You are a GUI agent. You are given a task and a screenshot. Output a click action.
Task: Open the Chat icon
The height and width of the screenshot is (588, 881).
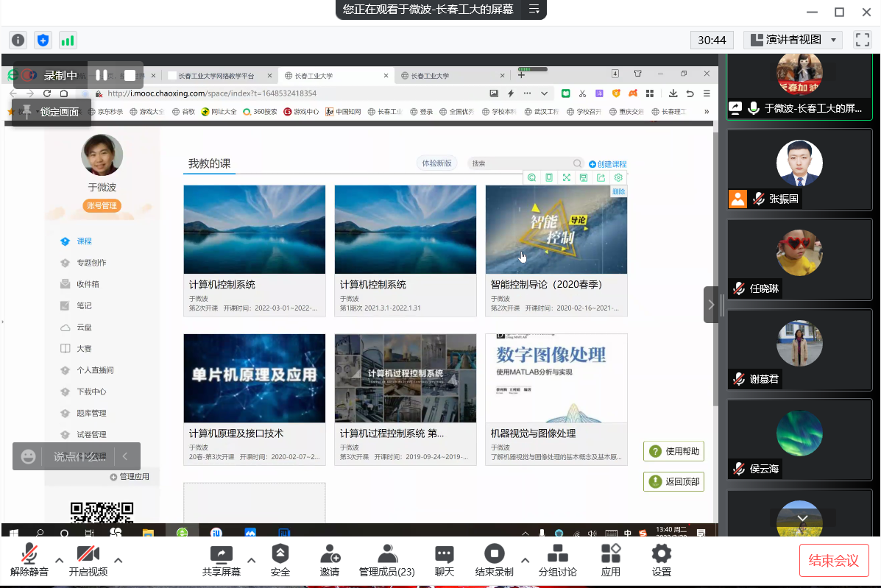pyautogui.click(x=445, y=555)
